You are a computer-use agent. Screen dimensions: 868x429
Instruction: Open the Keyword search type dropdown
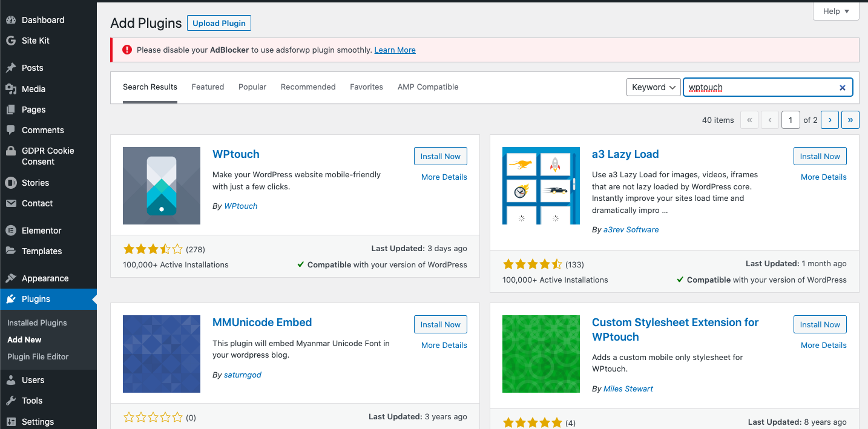click(653, 87)
